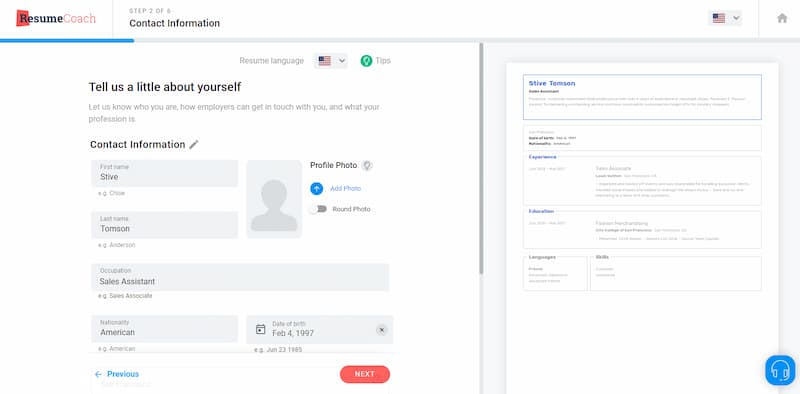800x394 pixels.
Task: Click the profile photo placeholder
Action: [x=274, y=199]
